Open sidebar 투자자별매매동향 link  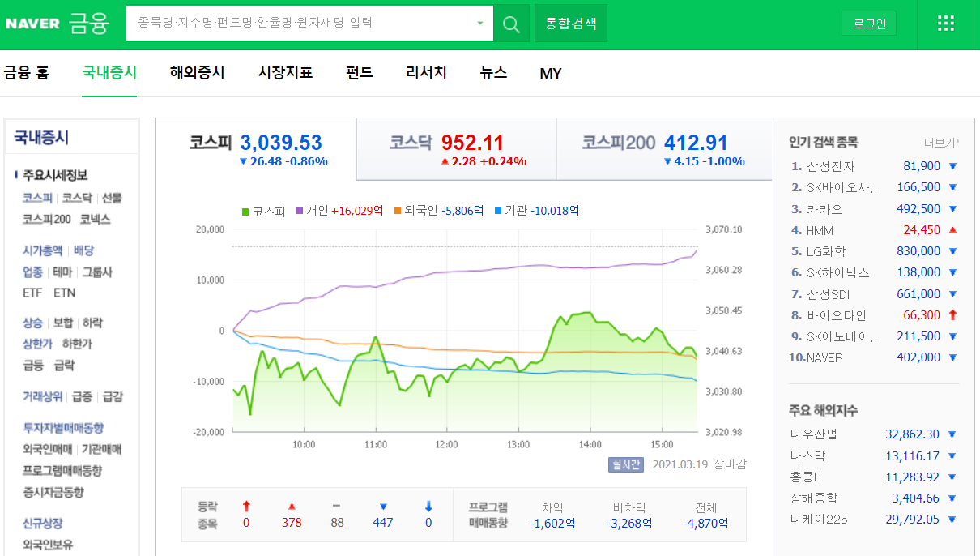point(63,428)
